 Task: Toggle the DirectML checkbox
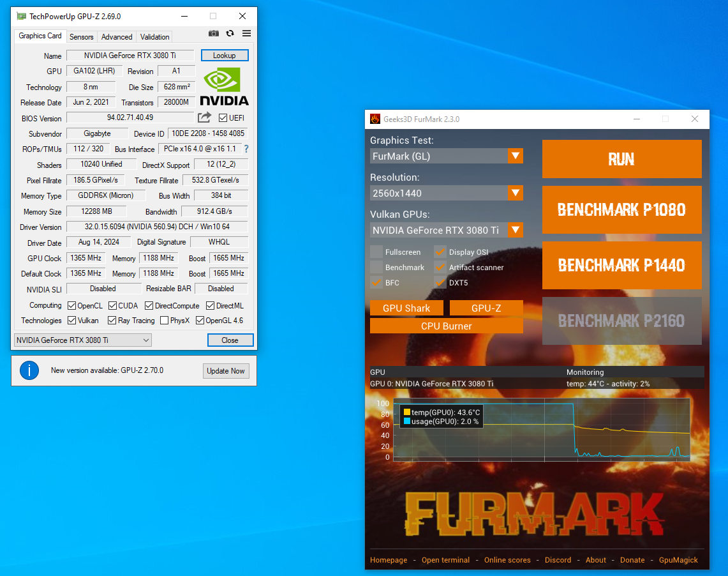point(211,306)
